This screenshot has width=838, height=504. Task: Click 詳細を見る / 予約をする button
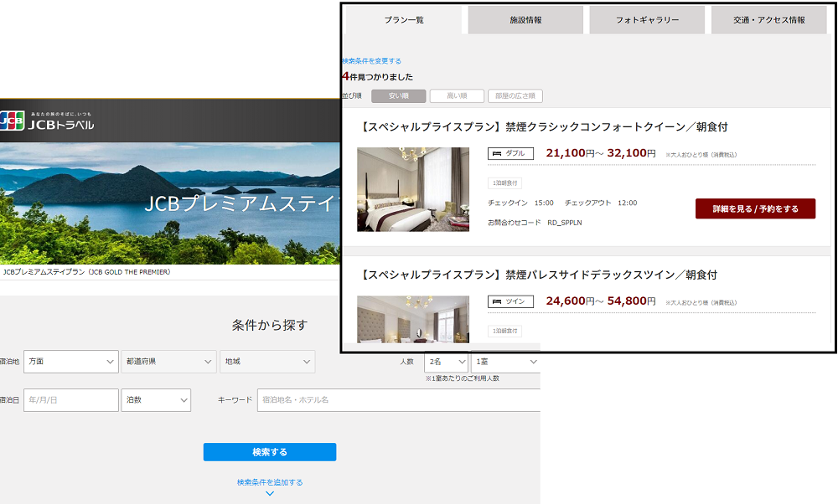click(x=755, y=208)
